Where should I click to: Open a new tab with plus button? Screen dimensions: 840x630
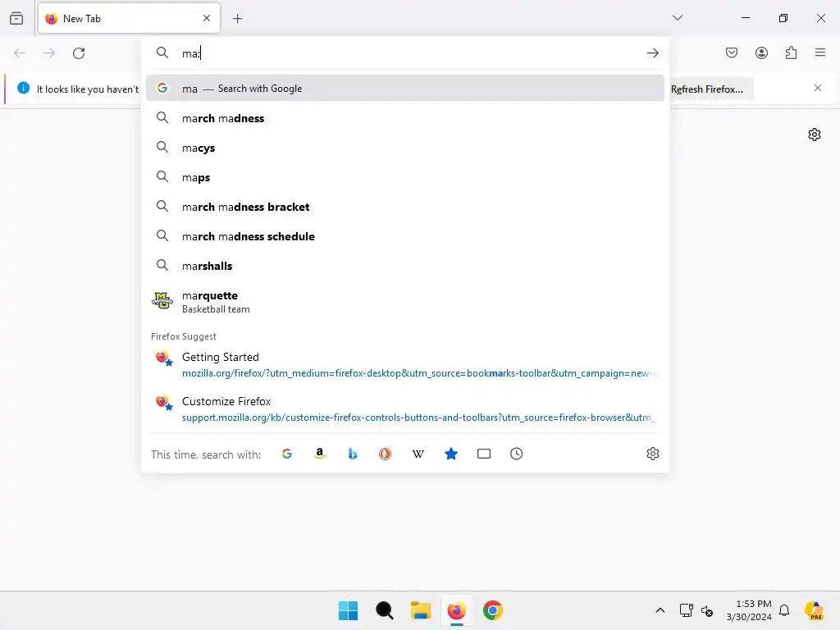(237, 19)
